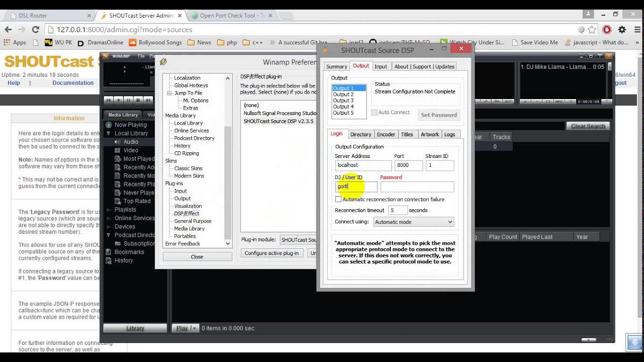Collapse Jump To File tree node
Image resolution: width=644 pixels, height=362 pixels.
point(170,93)
